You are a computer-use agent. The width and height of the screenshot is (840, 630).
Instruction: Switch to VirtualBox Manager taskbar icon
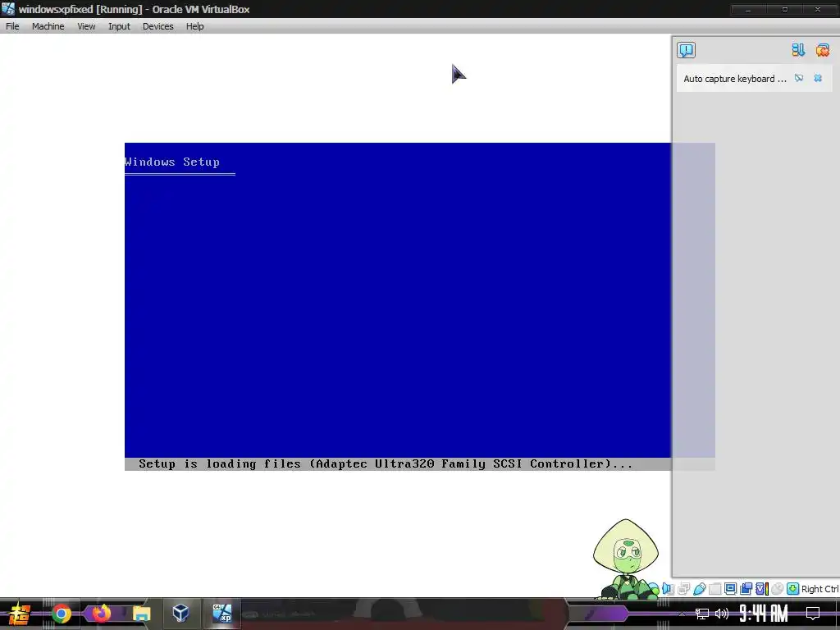(x=180, y=613)
